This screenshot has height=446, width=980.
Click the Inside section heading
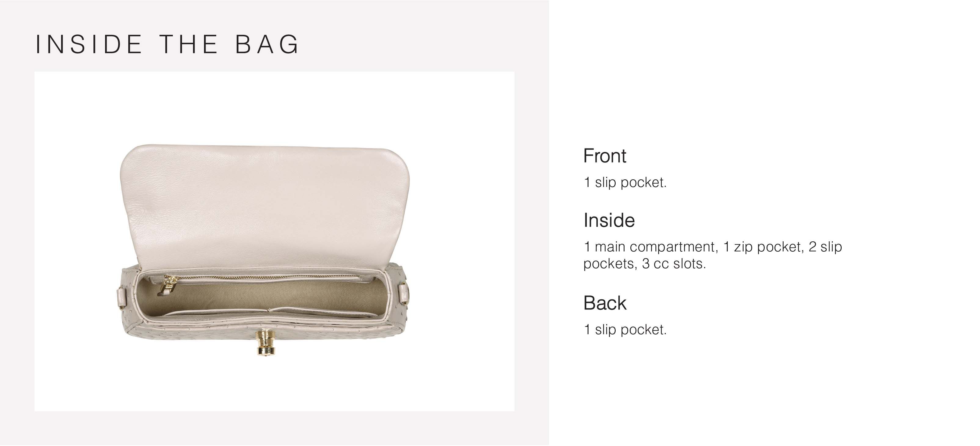(x=609, y=221)
